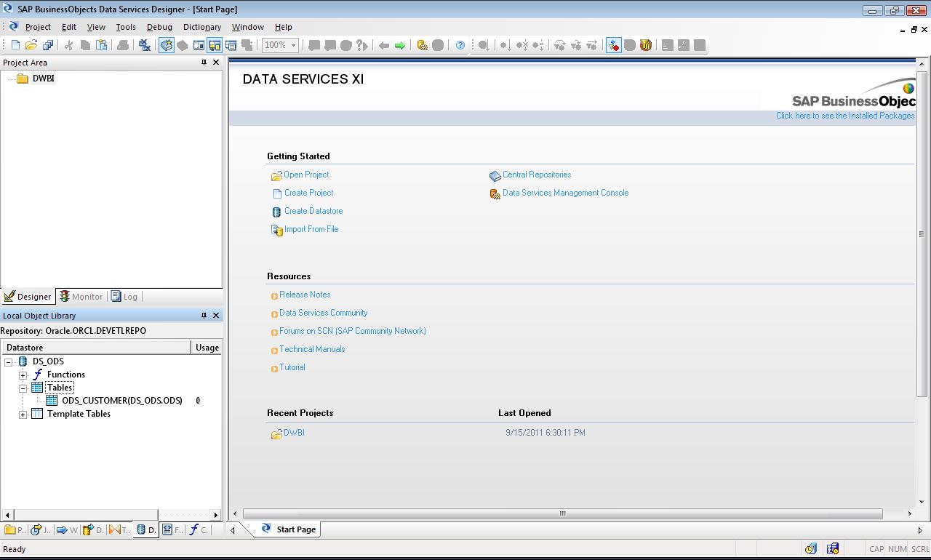This screenshot has height=560, width=931.
Task: Pin the Project Area panel
Action: [204, 63]
